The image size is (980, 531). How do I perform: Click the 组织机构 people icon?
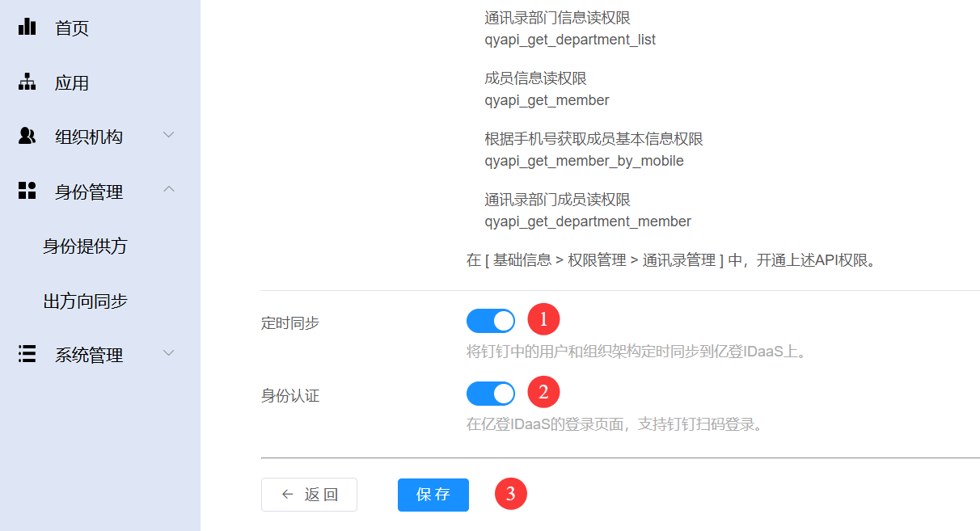click(x=27, y=137)
